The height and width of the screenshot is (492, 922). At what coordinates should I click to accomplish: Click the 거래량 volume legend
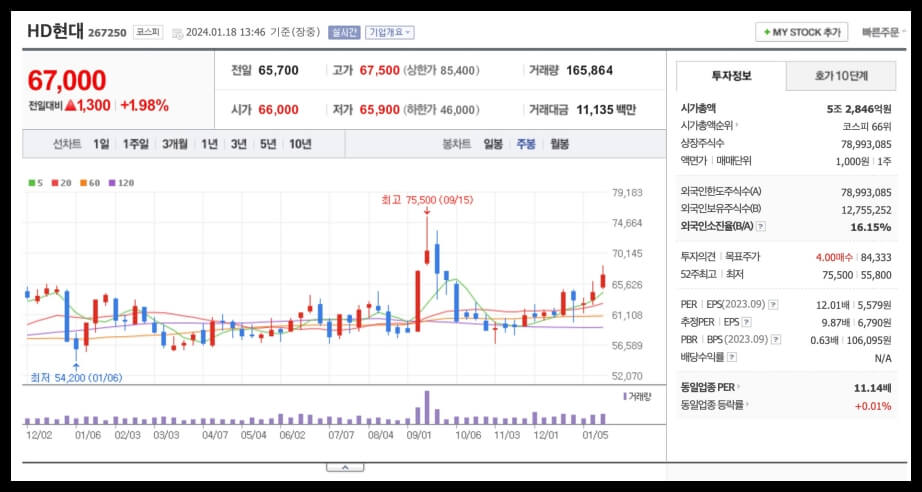637,397
